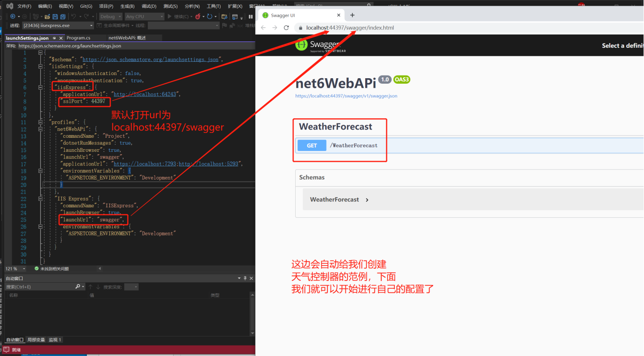Pin the Autos window with the pushpin
Viewport: 644px width, 356px height.
[x=245, y=278]
